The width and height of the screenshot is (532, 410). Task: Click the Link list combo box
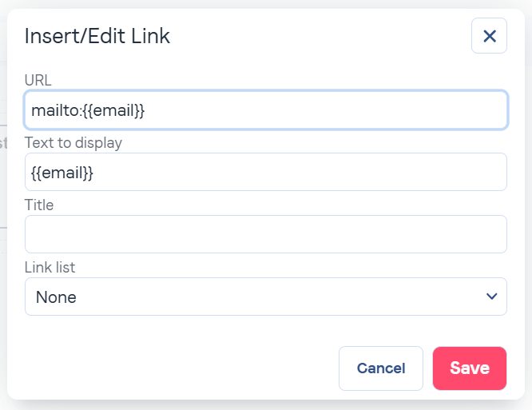(265, 297)
